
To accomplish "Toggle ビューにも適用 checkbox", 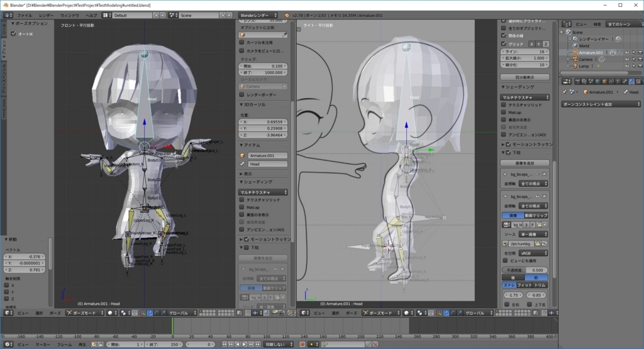I will click(506, 260).
